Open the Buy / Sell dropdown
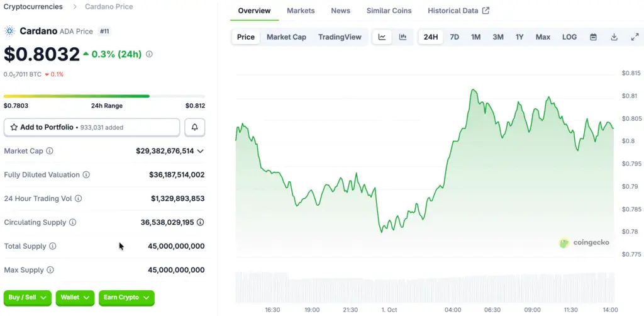 (x=28, y=297)
